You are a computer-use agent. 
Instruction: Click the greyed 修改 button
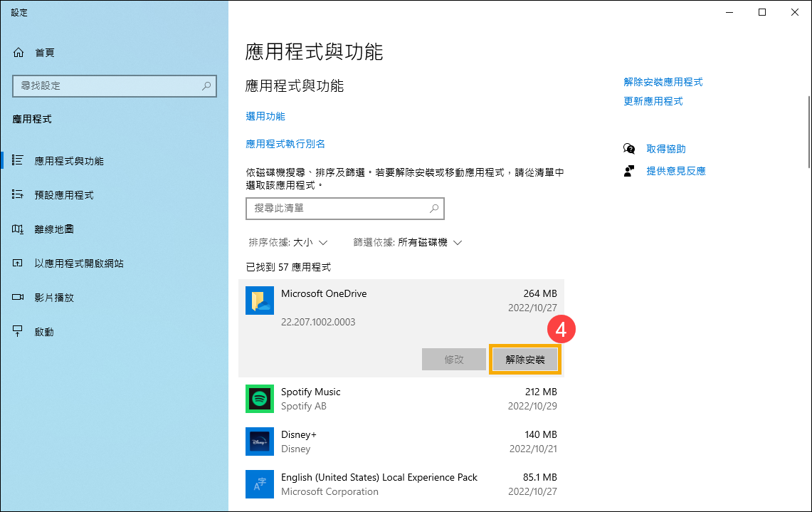coord(453,359)
